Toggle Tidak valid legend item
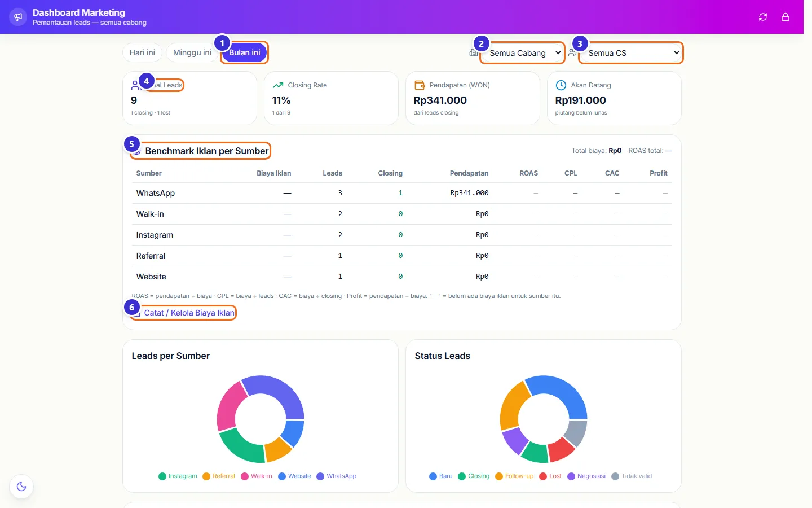This screenshot has width=812, height=508. point(632,476)
